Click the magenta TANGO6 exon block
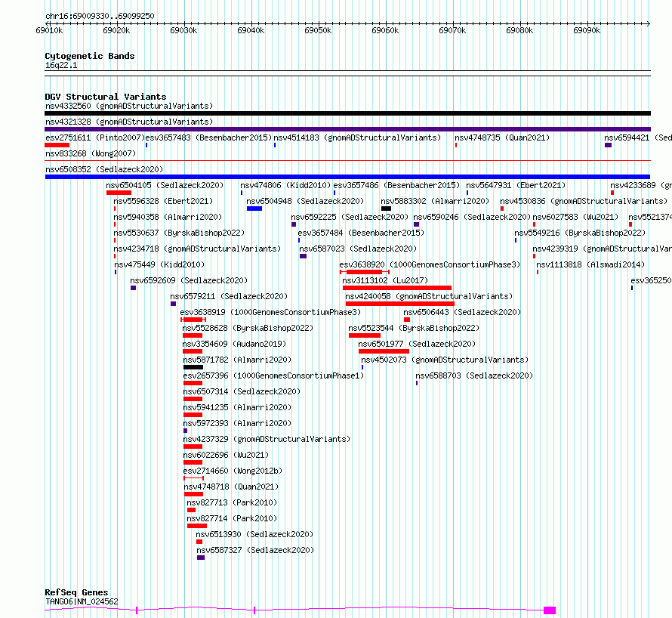 coord(550,610)
